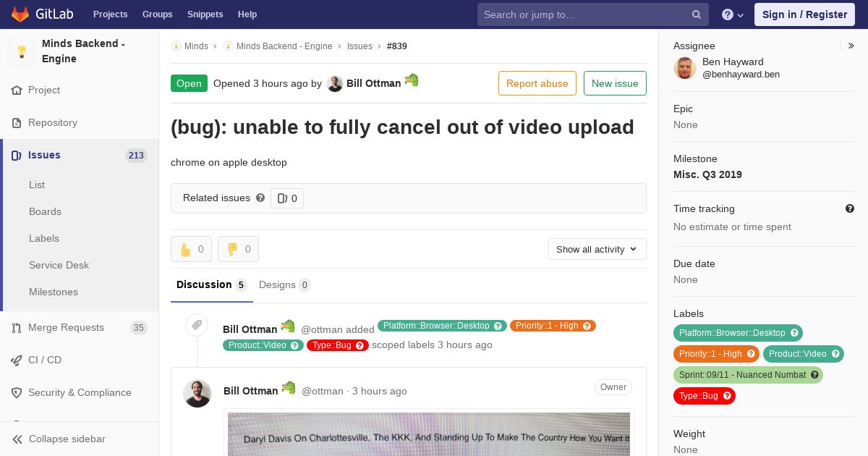Click the Report abuse button
The image size is (868, 456).
point(537,83)
